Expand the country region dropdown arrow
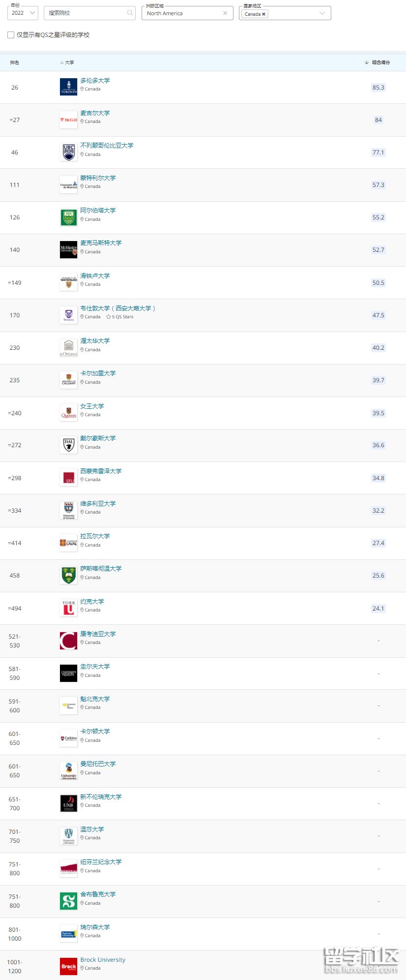Viewport: 406px width, 980px height. (x=322, y=13)
